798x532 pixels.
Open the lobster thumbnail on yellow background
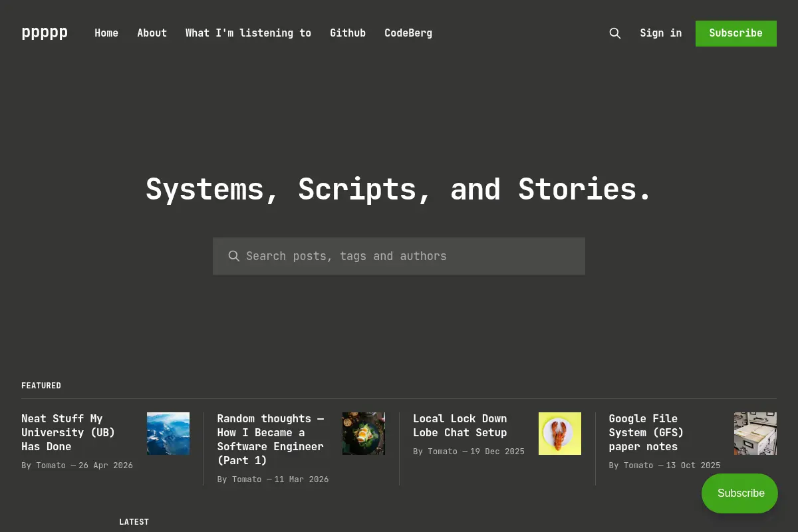point(560,434)
